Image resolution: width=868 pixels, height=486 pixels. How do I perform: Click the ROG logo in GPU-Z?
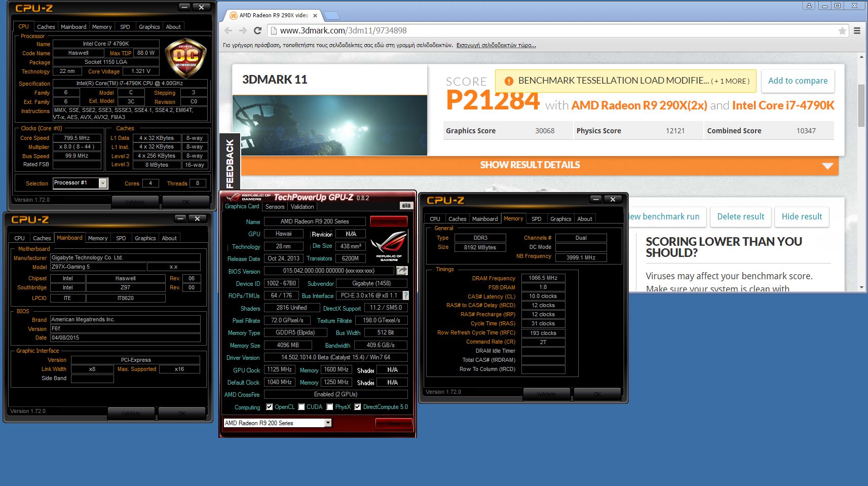[x=389, y=246]
